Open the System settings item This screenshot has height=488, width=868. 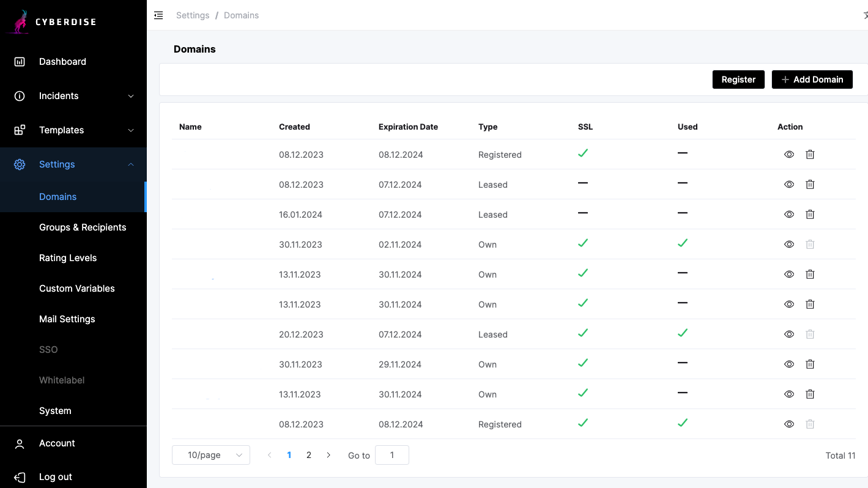point(73,411)
